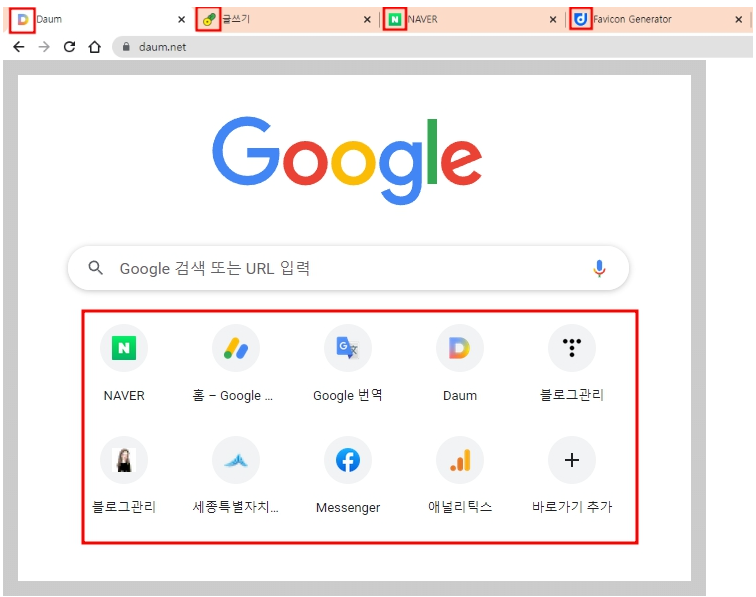Click the Messenger shortcut label
Viewport: 756px width, 597px height.
tap(348, 507)
